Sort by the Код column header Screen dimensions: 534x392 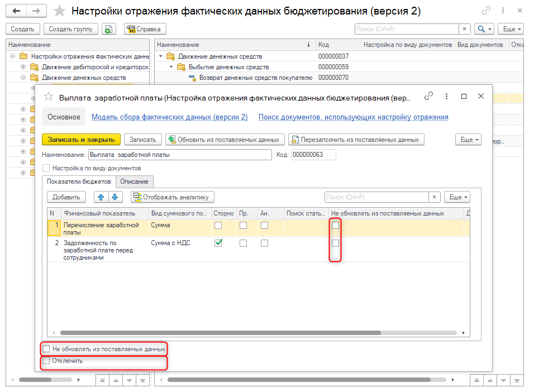click(x=338, y=45)
